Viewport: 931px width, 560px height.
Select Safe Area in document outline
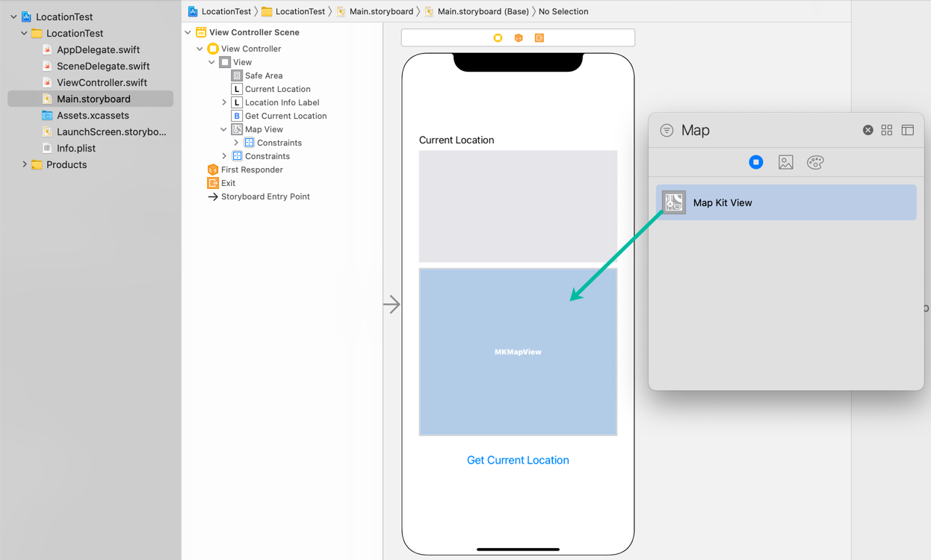(264, 75)
